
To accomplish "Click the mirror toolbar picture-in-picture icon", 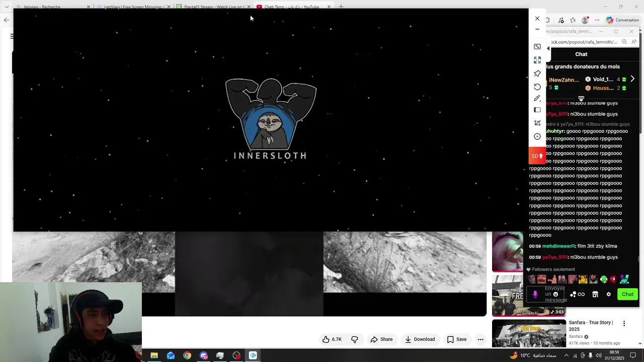I will tap(537, 46).
